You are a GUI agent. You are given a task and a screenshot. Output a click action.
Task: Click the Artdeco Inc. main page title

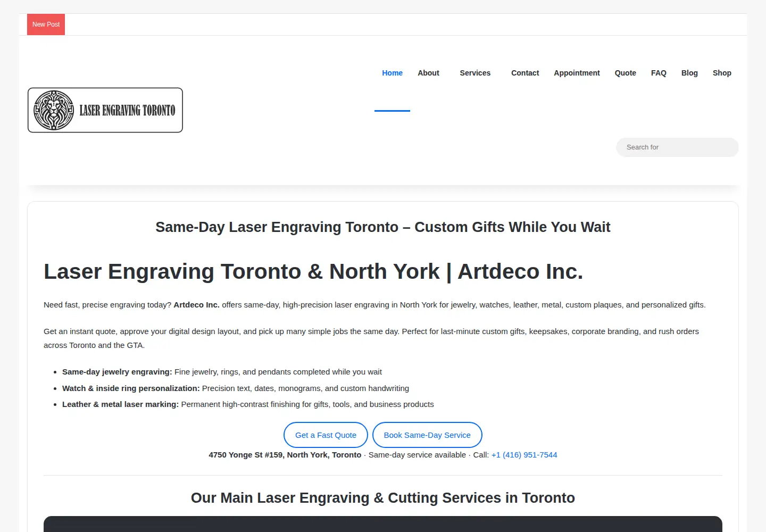tap(313, 271)
